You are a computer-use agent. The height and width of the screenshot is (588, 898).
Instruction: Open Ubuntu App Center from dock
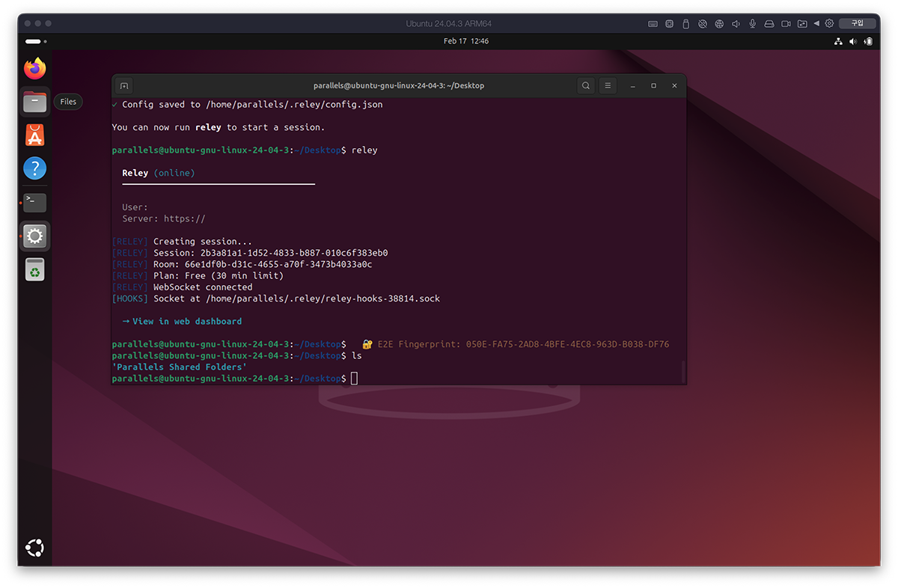pos(34,135)
